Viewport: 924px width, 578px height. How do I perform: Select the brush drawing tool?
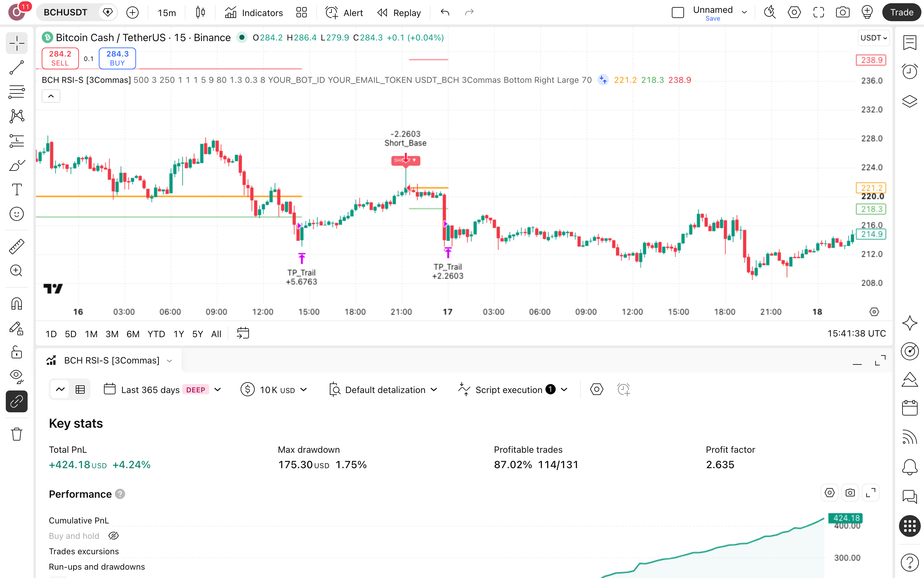[x=16, y=165]
